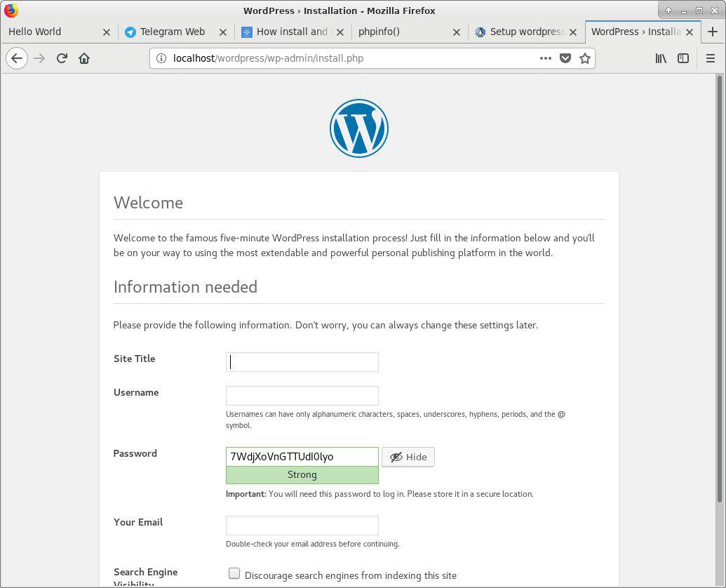Toggle the sidebar view icon
Screen dimensions: 726x588
pos(683,58)
